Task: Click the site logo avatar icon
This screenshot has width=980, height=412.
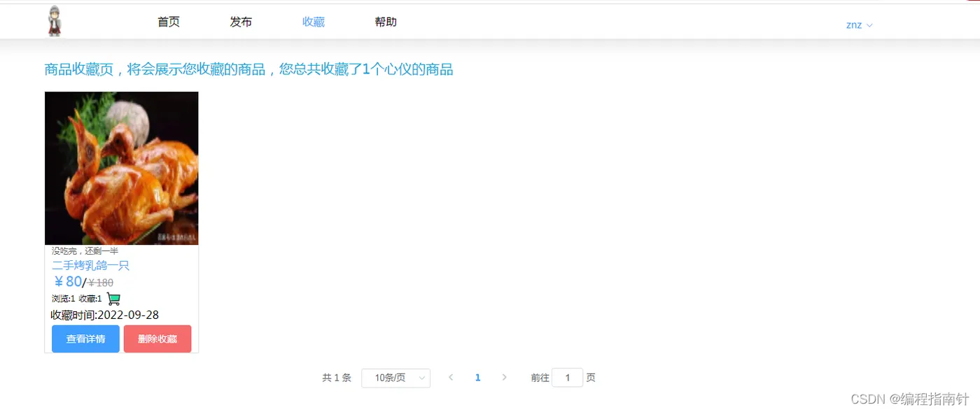Action: (x=55, y=21)
